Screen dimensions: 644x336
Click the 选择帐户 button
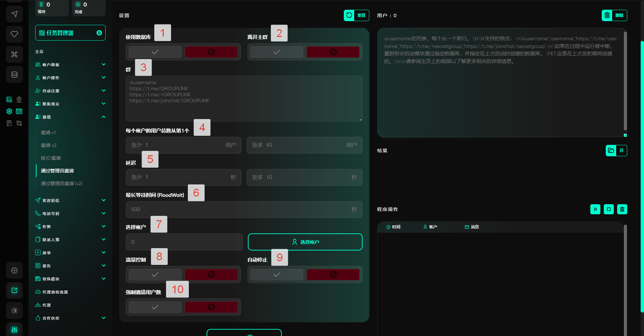[x=305, y=242]
